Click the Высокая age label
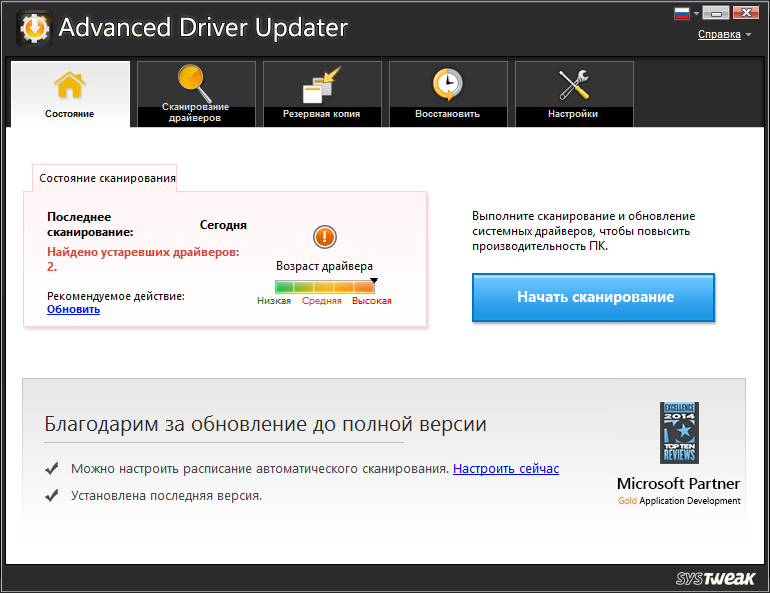 (x=372, y=301)
